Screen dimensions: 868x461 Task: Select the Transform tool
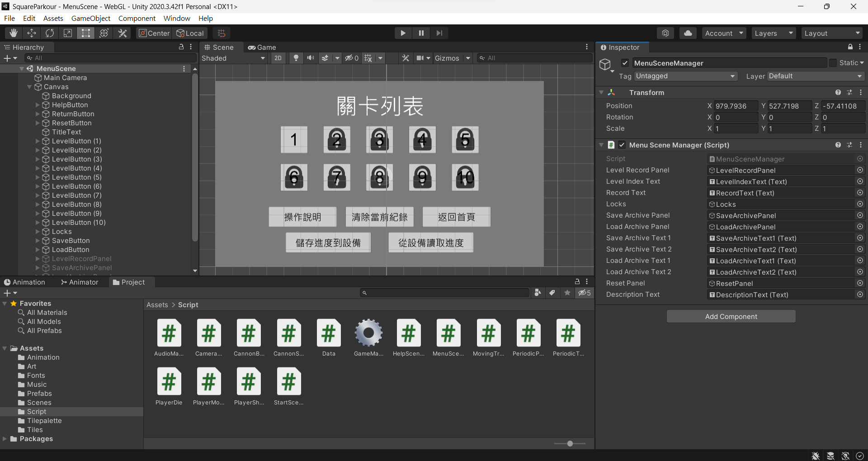[104, 33]
